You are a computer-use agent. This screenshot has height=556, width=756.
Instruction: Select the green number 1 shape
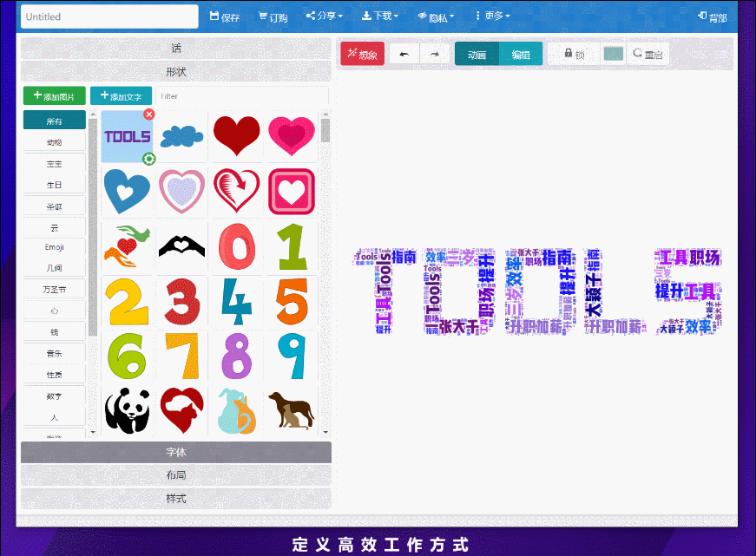[x=293, y=246]
